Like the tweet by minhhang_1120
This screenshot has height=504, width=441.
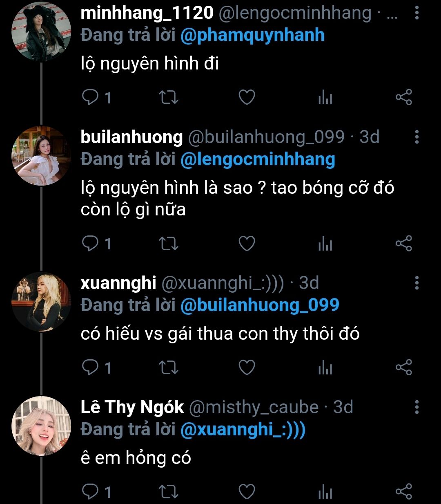click(247, 98)
